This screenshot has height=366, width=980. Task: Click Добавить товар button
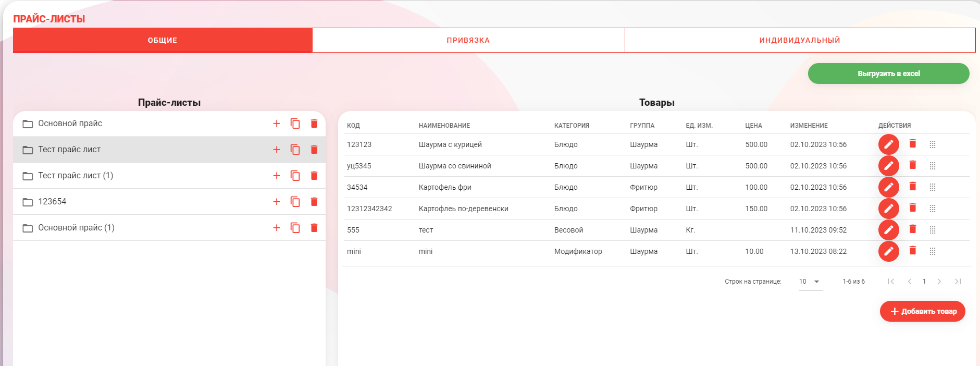(923, 311)
